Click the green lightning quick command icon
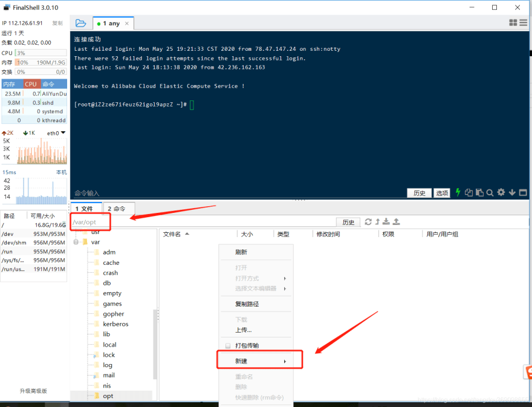This screenshot has height=407, width=532. coord(458,192)
